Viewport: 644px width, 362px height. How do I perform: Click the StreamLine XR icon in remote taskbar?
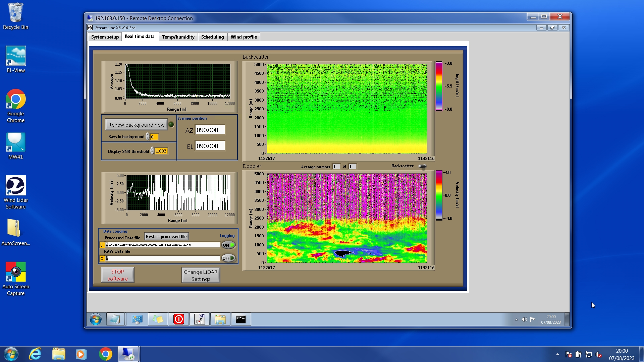coord(200,319)
